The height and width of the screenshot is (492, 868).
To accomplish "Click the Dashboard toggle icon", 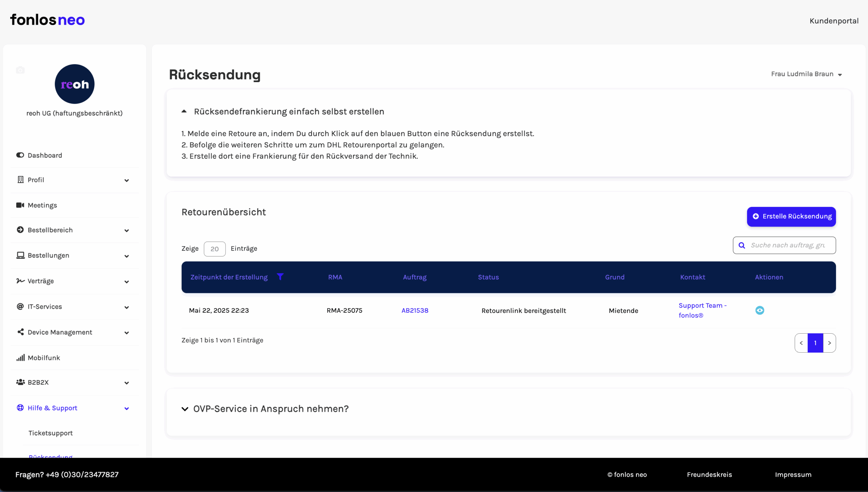I will point(20,155).
